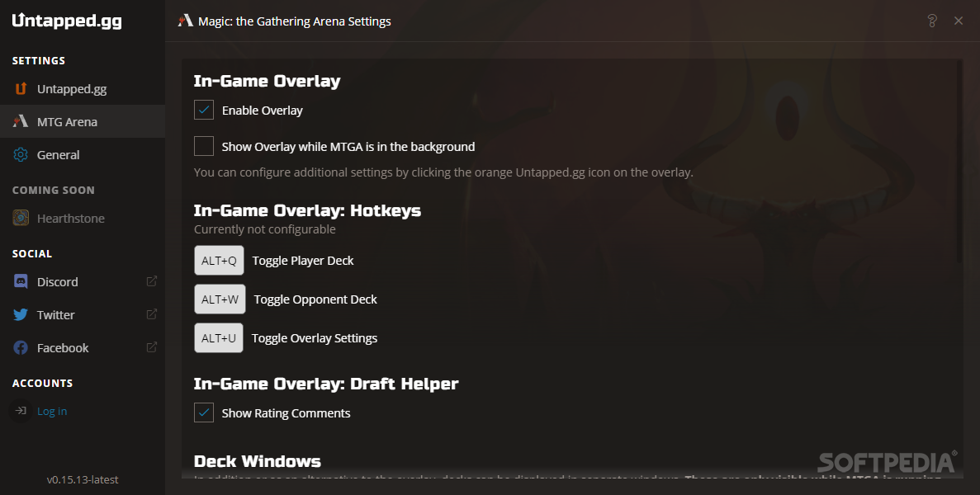Click the external-link icon next to Facebook

[x=151, y=347]
